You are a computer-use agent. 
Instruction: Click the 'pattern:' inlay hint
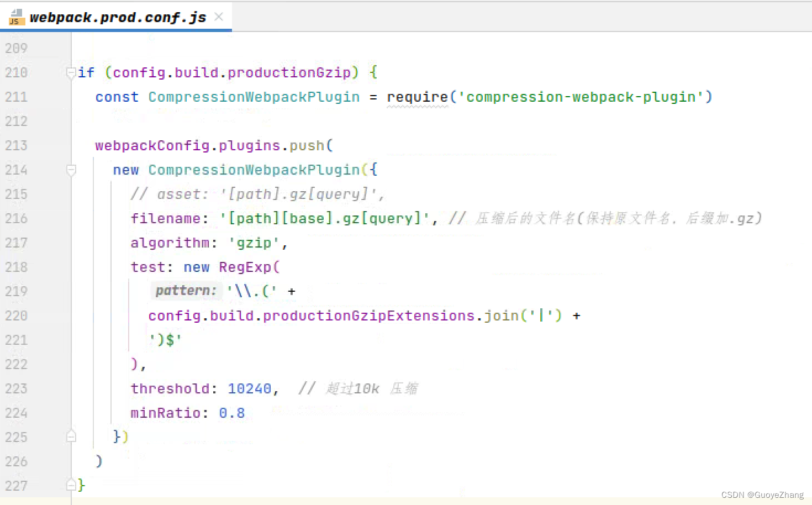pyautogui.click(x=186, y=291)
